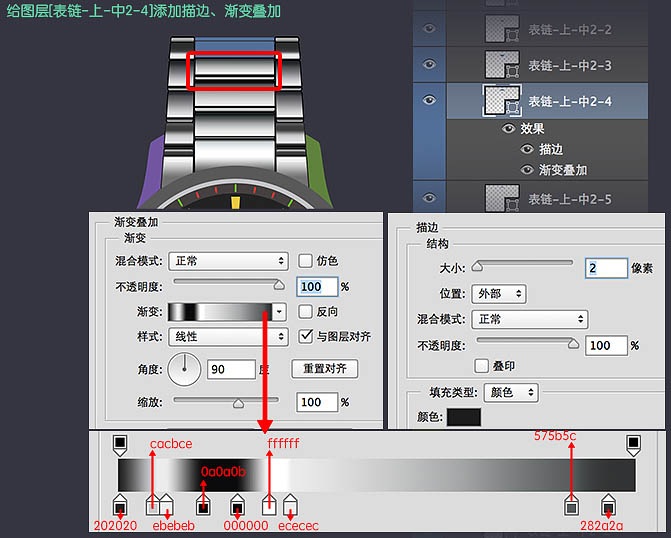Hide layer 表链-上-中2-3 with its eye icon
The image size is (671, 538).
429,65
